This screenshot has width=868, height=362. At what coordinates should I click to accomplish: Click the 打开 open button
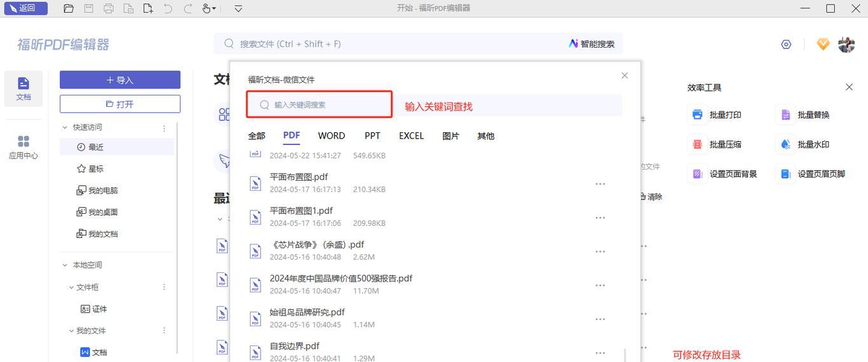click(120, 104)
